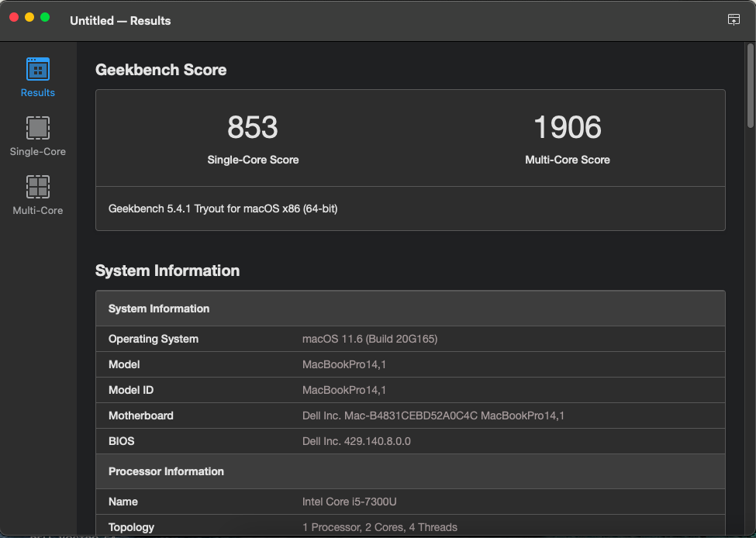756x538 pixels.
Task: Click the Untitled — Results window title
Action: point(120,21)
